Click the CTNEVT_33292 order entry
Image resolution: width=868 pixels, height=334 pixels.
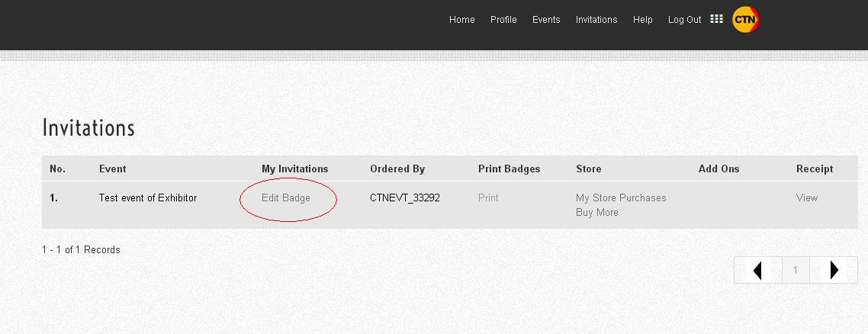405,198
